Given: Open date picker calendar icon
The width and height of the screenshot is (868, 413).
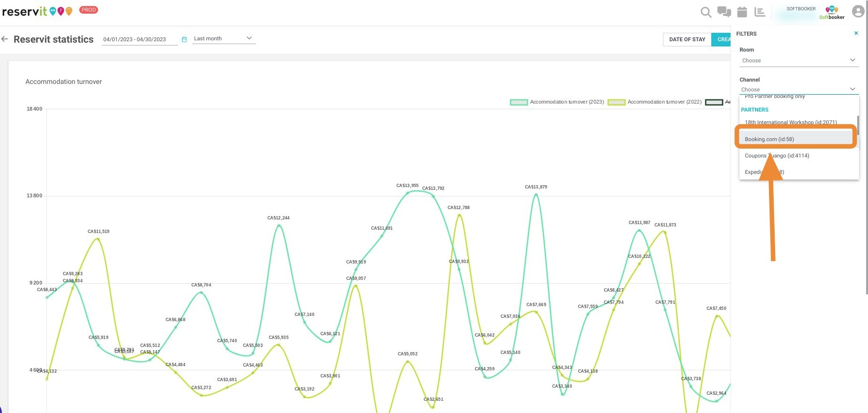Looking at the screenshot, I should coord(184,39).
